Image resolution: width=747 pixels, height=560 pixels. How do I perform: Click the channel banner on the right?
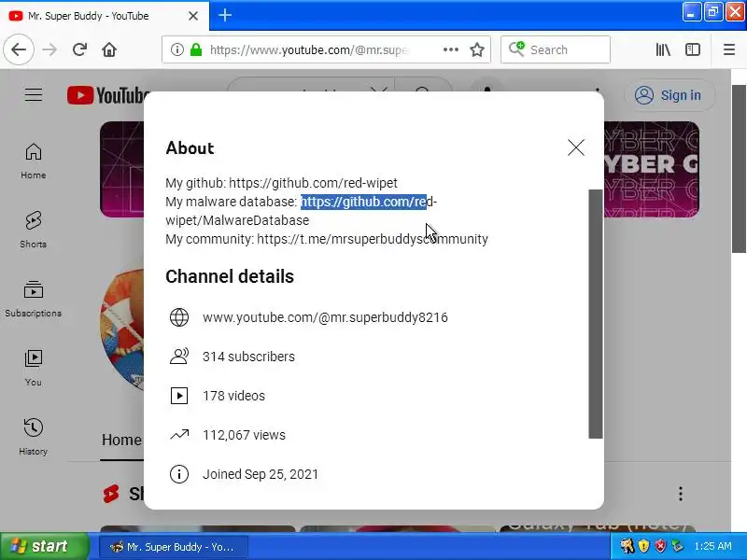[651, 169]
